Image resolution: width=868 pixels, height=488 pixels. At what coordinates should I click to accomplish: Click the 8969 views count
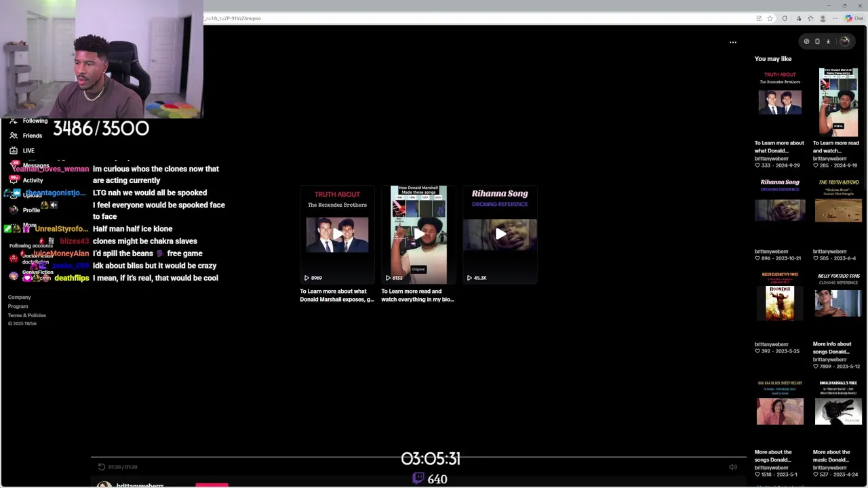click(x=313, y=278)
